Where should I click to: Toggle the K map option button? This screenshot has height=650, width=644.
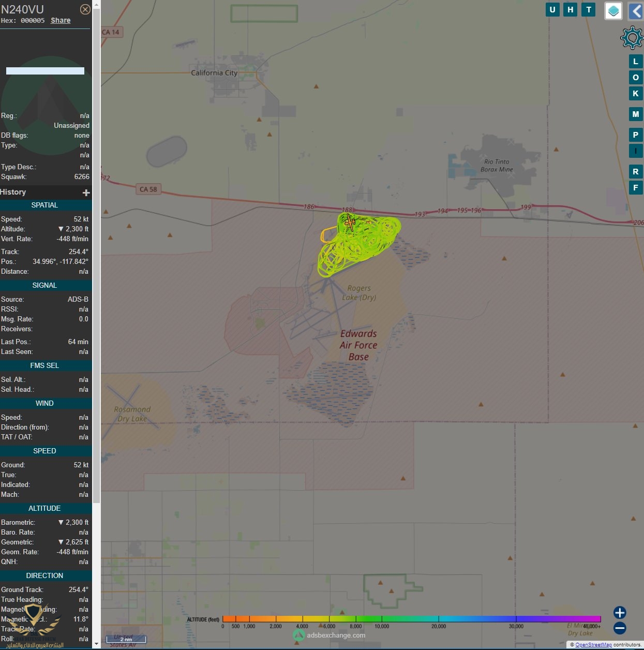click(x=636, y=94)
